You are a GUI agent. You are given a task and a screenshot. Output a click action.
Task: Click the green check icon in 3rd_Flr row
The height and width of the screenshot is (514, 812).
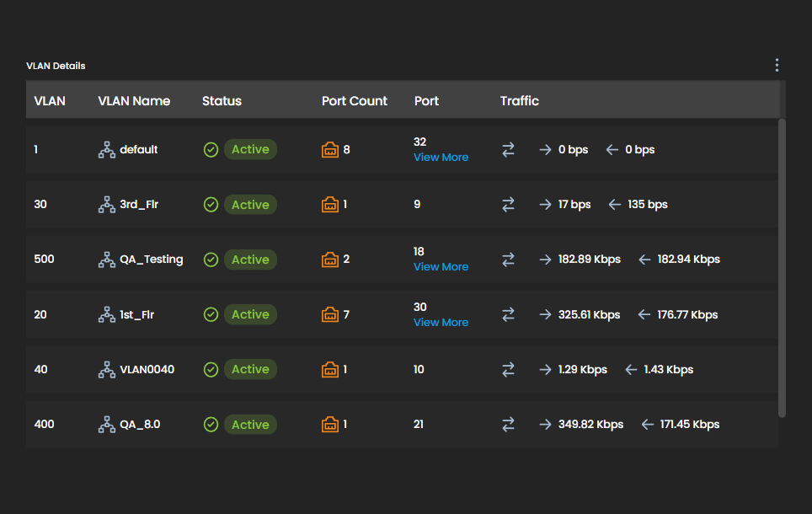[x=211, y=205]
